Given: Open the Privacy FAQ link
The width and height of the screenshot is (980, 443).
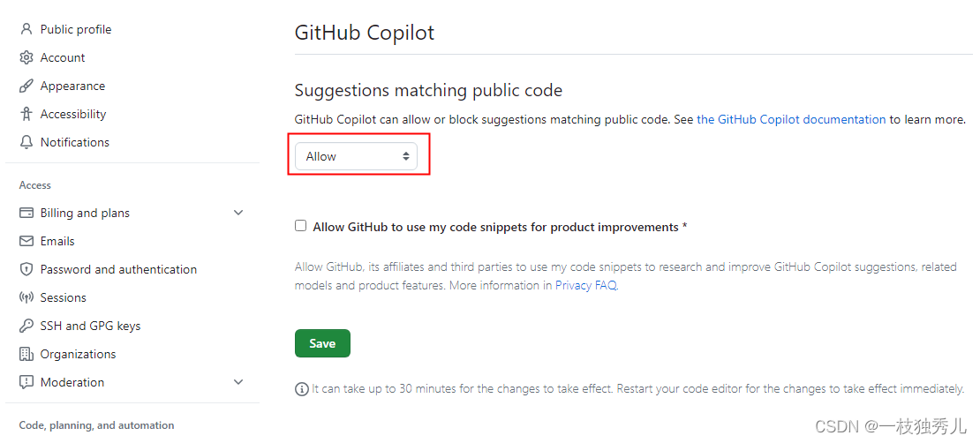Looking at the screenshot, I should click(586, 286).
